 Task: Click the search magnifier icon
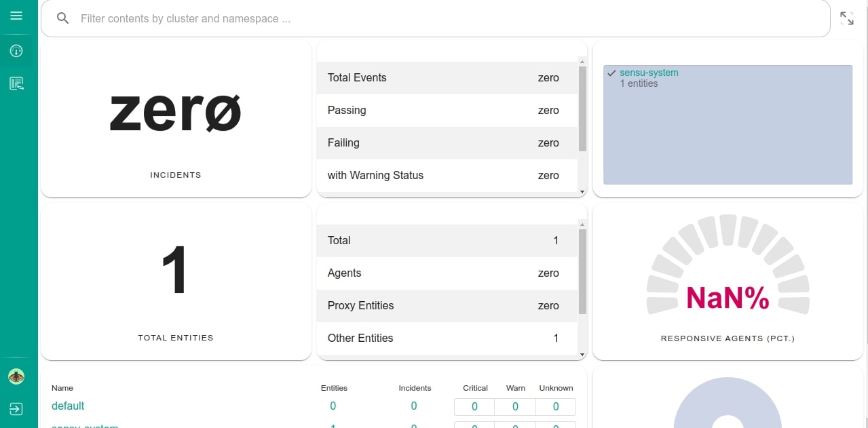pos(62,18)
